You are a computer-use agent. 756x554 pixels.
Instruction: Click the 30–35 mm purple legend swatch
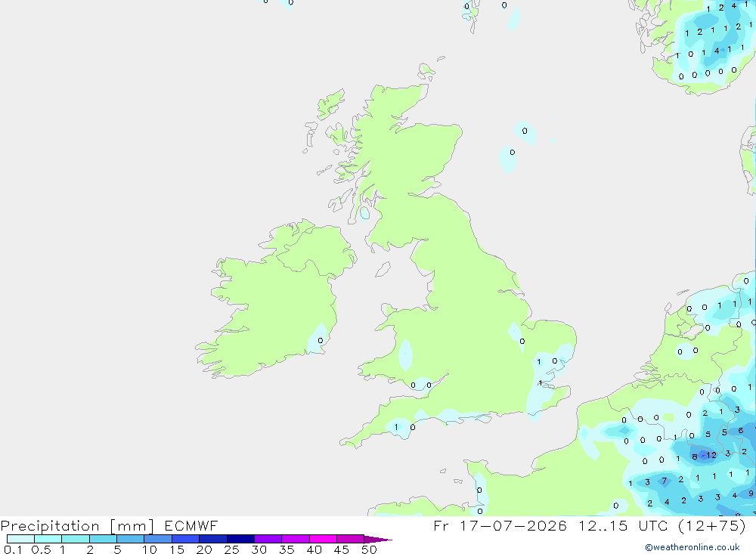tap(268, 539)
